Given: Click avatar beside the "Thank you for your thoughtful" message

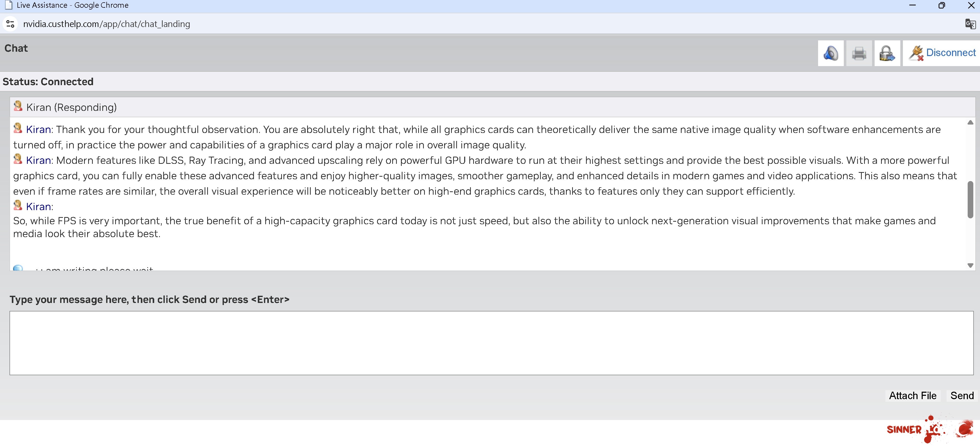Looking at the screenshot, I should [x=18, y=128].
